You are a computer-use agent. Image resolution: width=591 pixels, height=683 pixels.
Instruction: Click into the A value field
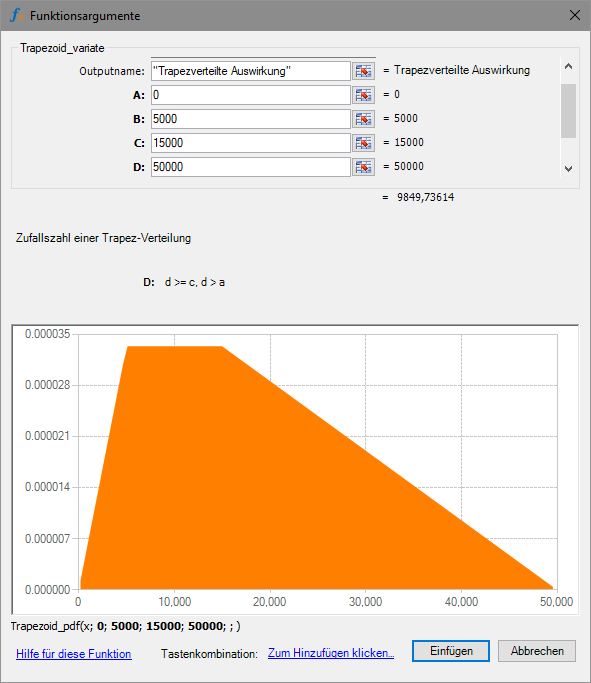(x=251, y=95)
